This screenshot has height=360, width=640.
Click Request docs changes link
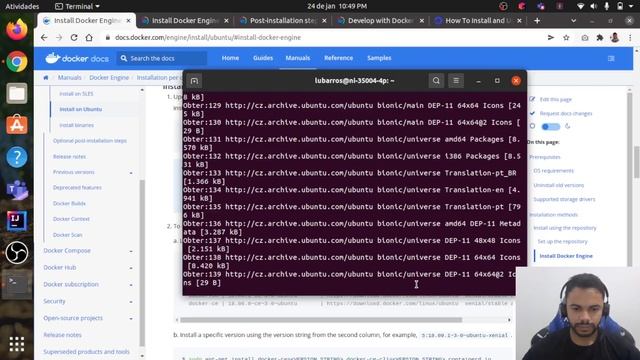[x=566, y=113]
